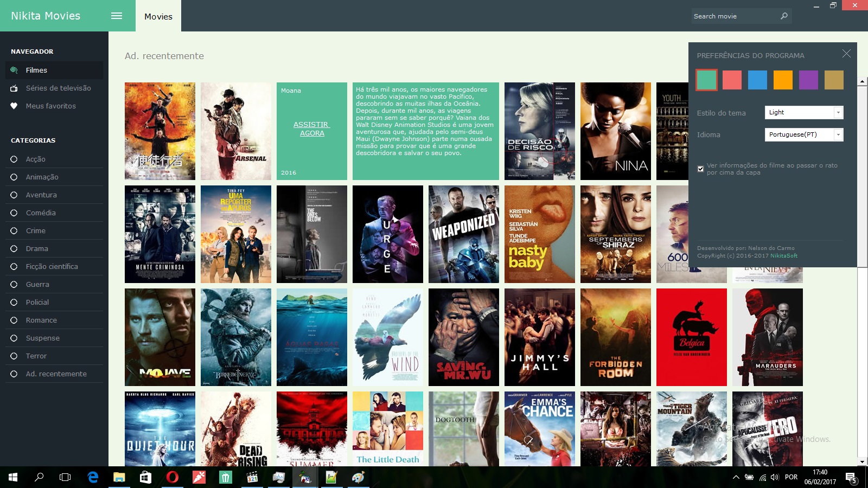This screenshot has width=868, height=488.
Task: Click the ASSISTIR AGORA link for Moana
Action: click(312, 129)
